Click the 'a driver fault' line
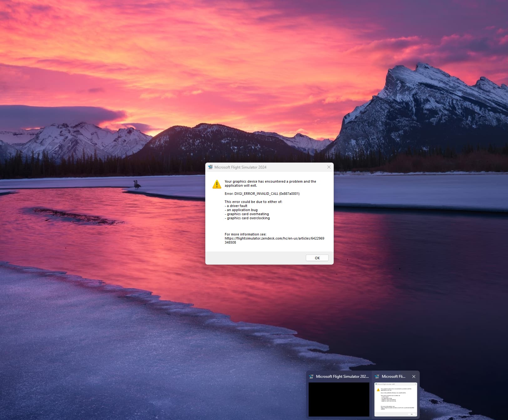Screen dimensions: 508x420 (236, 206)
